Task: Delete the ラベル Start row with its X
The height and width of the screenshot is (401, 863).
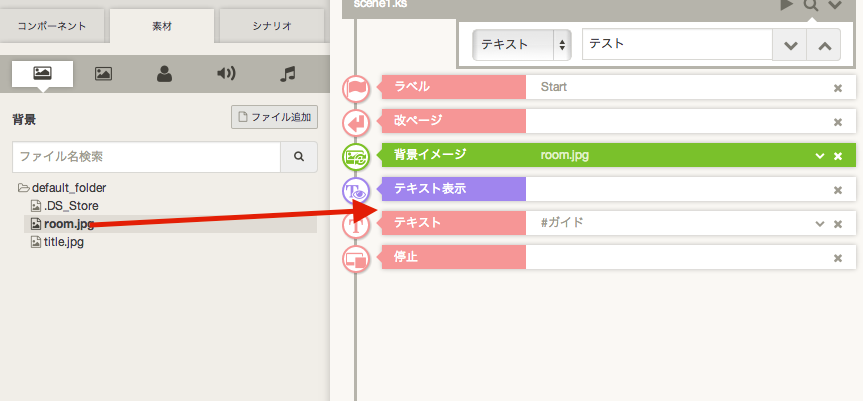Action: pos(838,88)
